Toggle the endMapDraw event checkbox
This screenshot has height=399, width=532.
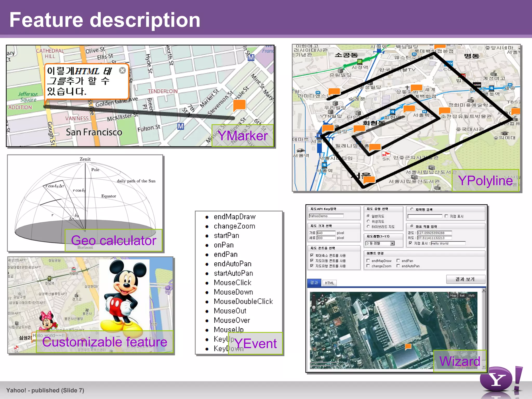click(368, 261)
